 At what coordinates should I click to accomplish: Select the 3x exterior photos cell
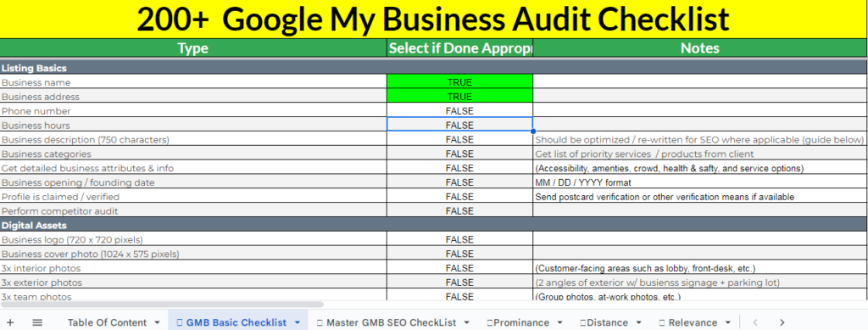(x=193, y=282)
